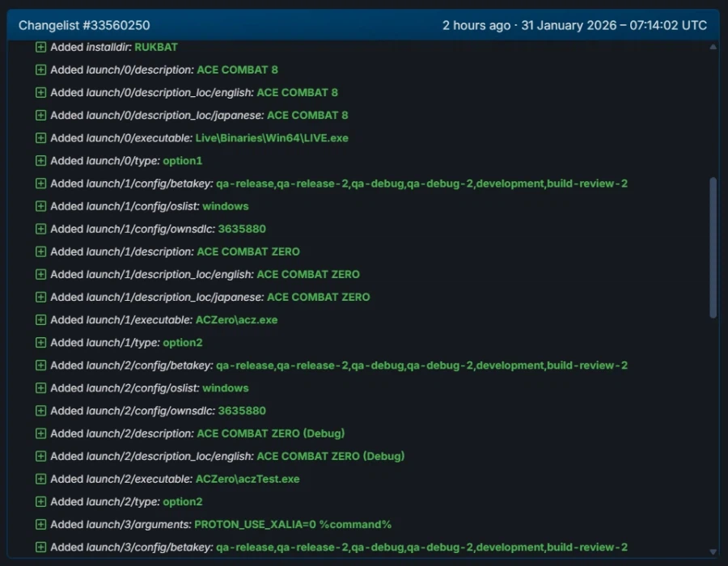728x566 pixels.
Task: Click plus icon beside launch/3/arguments PROTON entry
Action: click(40, 525)
